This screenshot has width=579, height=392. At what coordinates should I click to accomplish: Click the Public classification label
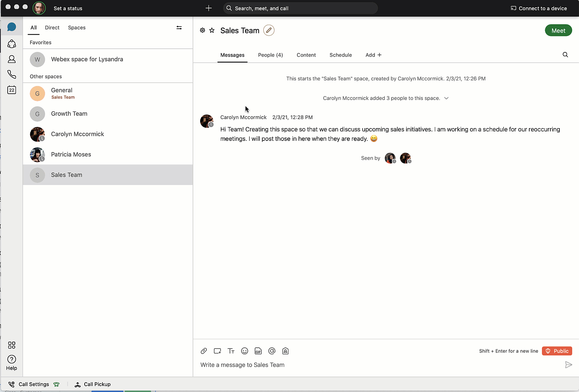pyautogui.click(x=557, y=351)
